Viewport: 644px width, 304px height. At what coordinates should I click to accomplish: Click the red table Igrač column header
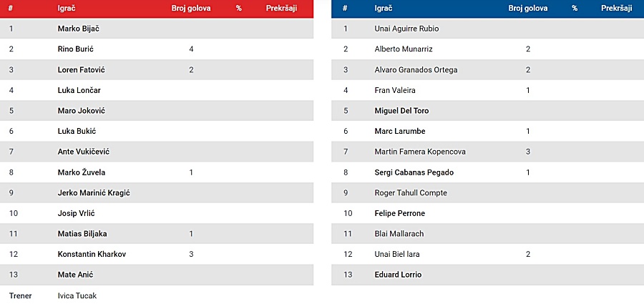click(67, 8)
